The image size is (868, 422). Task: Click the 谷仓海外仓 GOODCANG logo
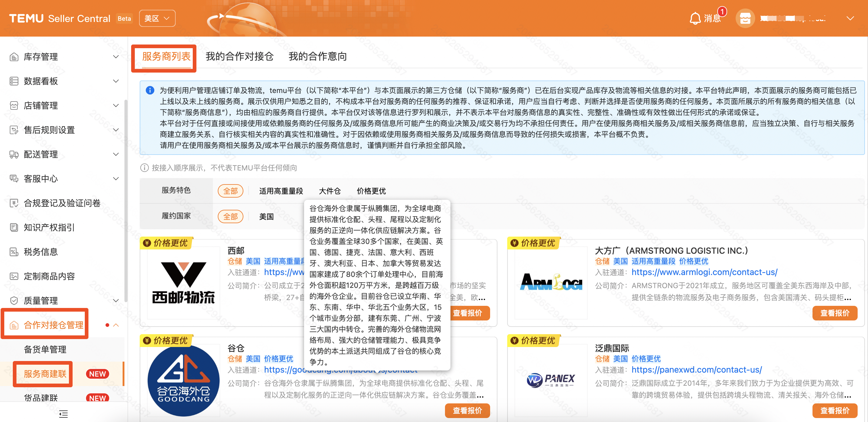coord(184,380)
